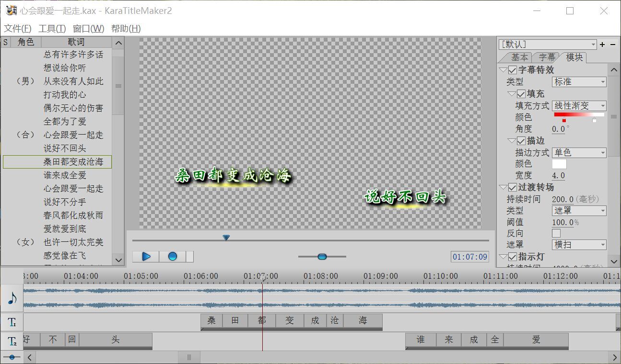Click the 01:07:09 timecode field

tap(470, 257)
